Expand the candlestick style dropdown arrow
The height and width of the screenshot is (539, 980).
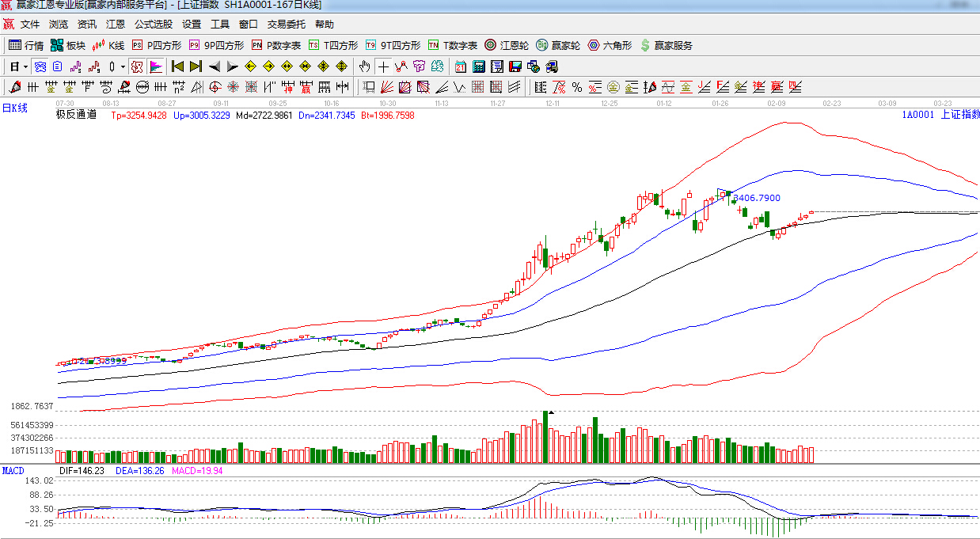pyautogui.click(x=123, y=66)
